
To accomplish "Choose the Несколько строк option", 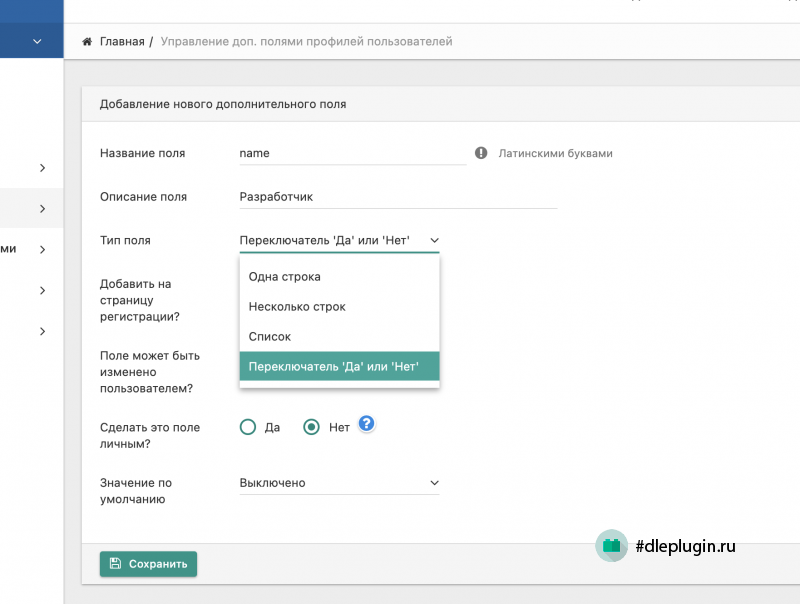I will tap(339, 307).
